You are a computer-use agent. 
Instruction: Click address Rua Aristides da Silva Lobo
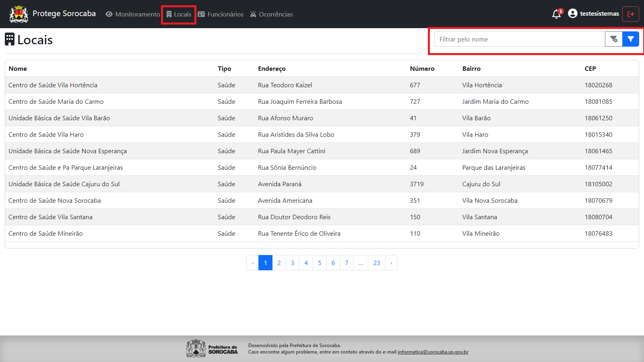click(x=296, y=134)
